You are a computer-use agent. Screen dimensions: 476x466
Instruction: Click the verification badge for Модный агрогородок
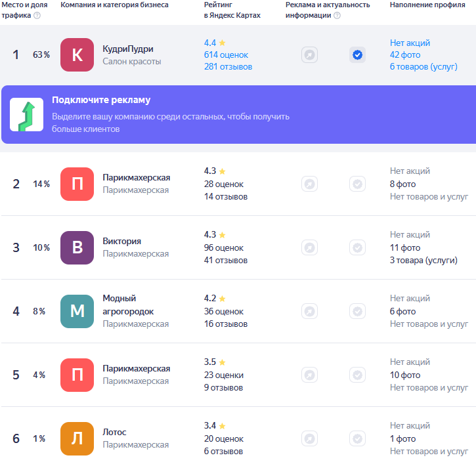pos(357,312)
